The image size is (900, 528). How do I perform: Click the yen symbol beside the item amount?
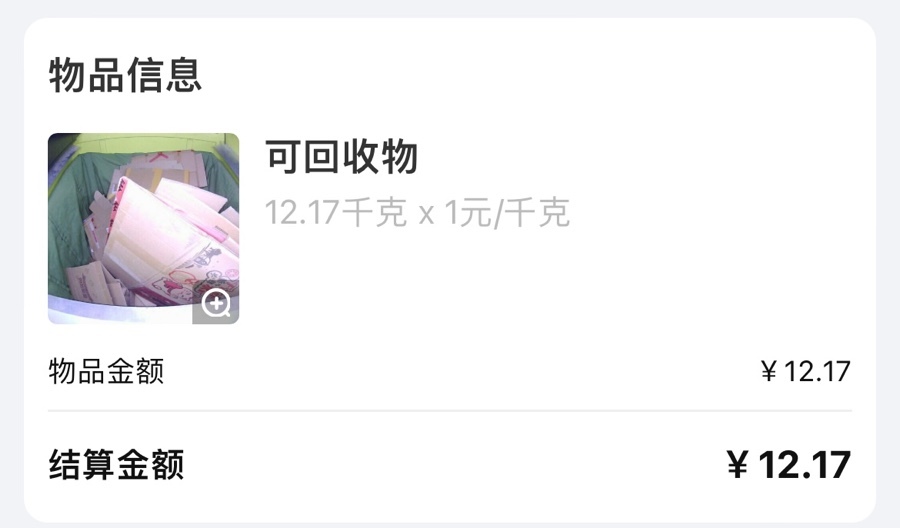[769, 372]
